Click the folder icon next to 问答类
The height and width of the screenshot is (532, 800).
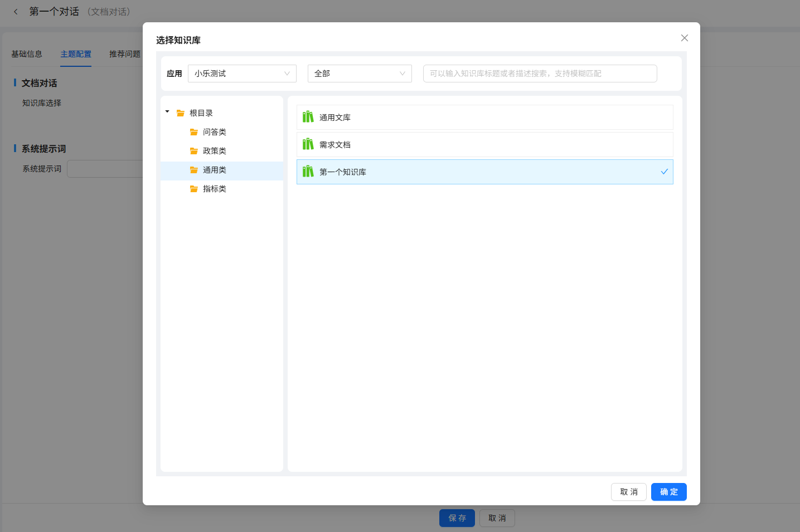point(194,132)
